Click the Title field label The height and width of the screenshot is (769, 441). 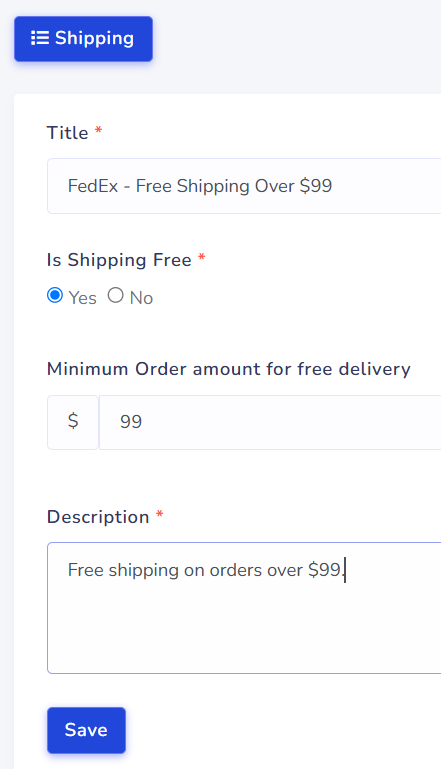pos(67,133)
